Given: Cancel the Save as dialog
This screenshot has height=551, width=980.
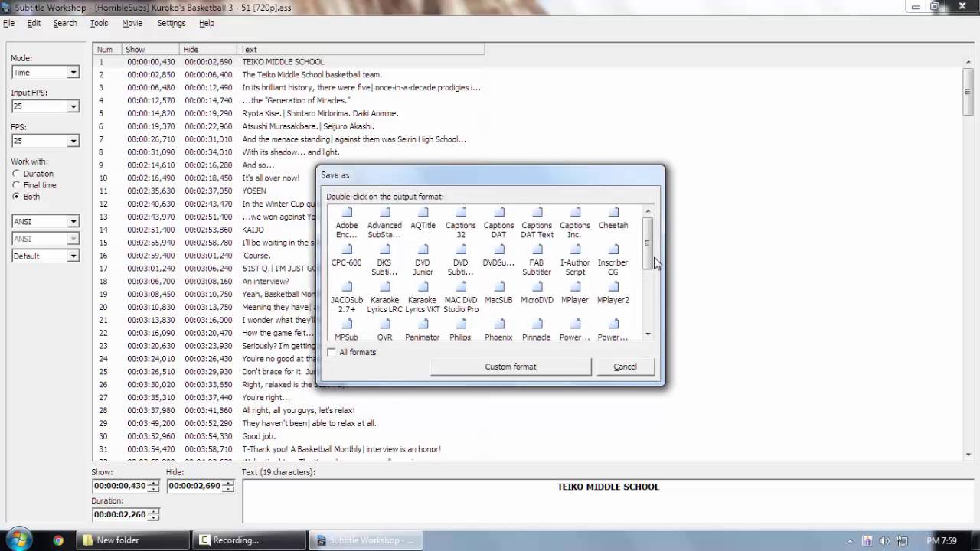Looking at the screenshot, I should pyautogui.click(x=625, y=367).
